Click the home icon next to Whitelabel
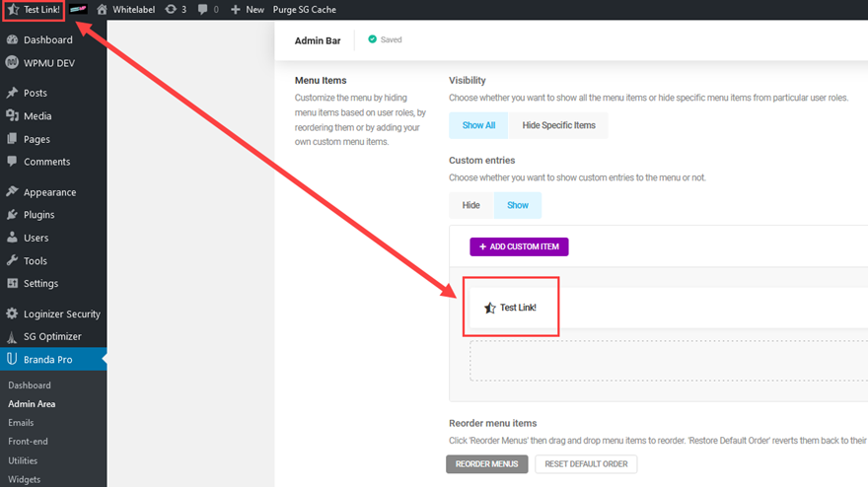The height and width of the screenshot is (488, 868). coord(102,10)
